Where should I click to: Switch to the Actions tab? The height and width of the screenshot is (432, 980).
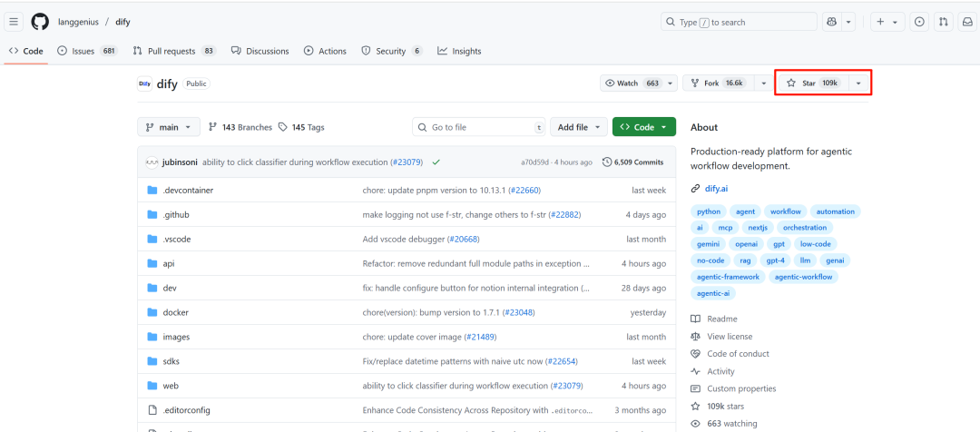click(x=325, y=51)
